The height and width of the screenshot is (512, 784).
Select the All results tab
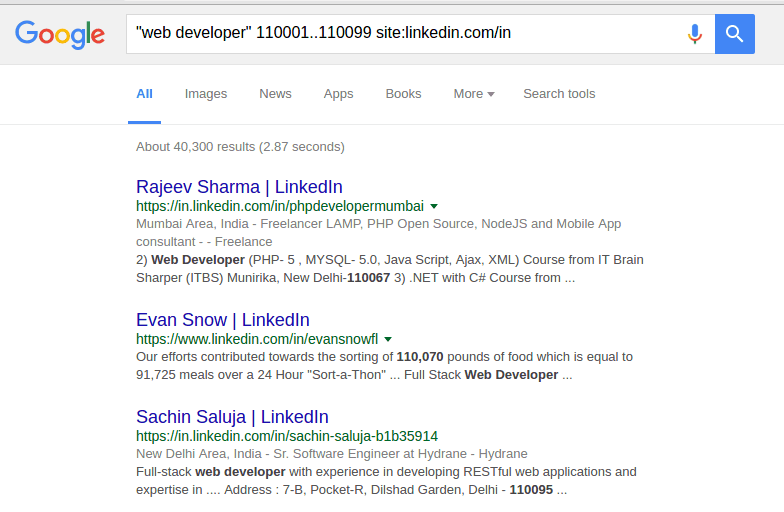144,94
